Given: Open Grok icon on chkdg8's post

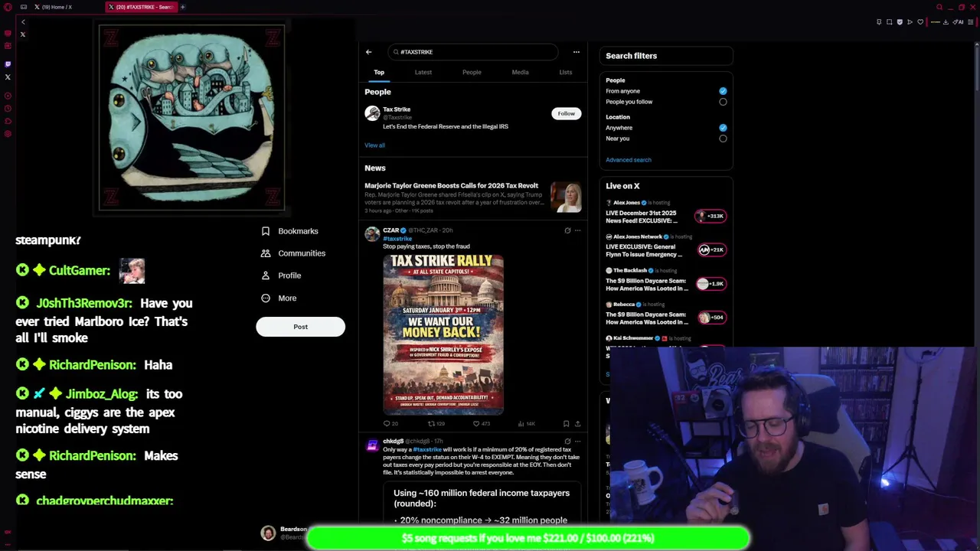Looking at the screenshot, I should [x=567, y=442].
